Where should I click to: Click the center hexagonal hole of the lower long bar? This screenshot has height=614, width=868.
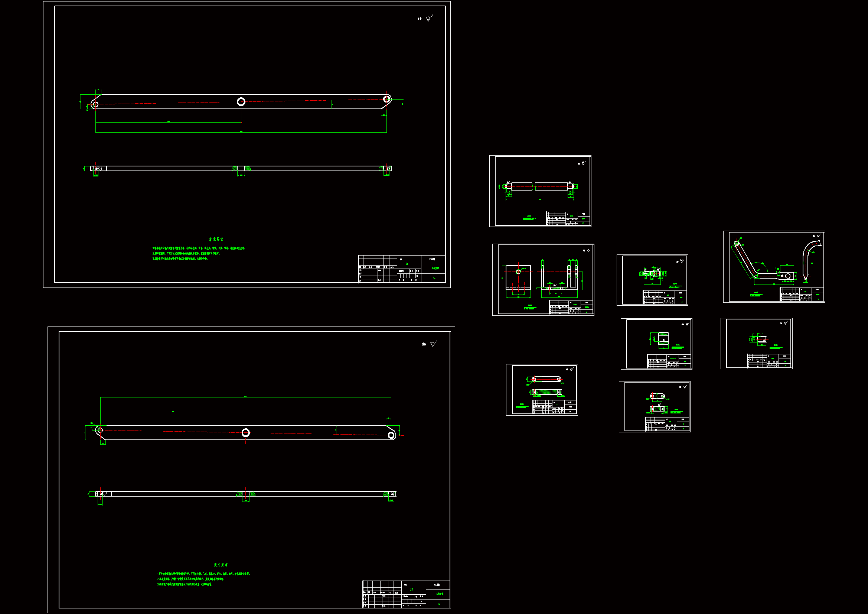point(245,433)
